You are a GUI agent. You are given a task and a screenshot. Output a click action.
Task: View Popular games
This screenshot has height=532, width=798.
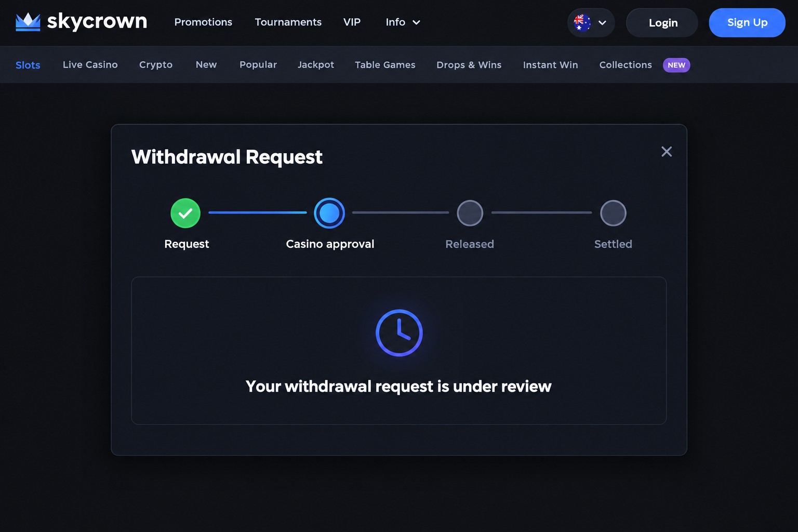tap(258, 65)
